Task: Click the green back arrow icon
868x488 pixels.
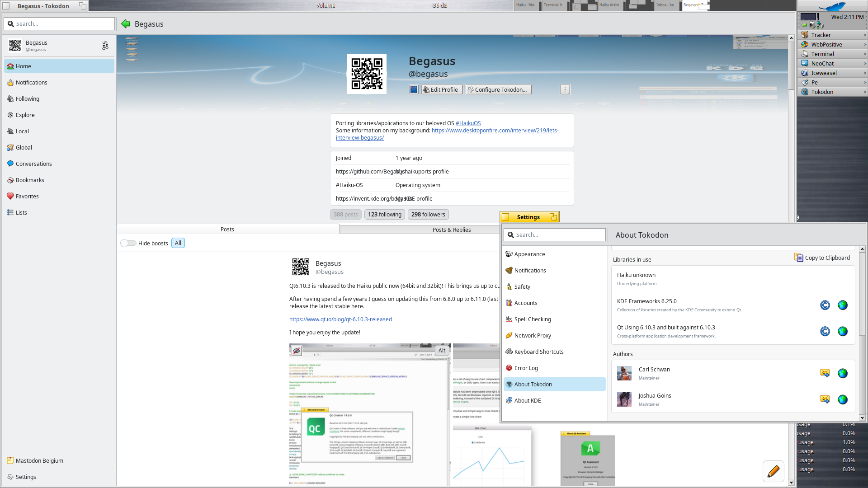Action: pyautogui.click(x=126, y=24)
